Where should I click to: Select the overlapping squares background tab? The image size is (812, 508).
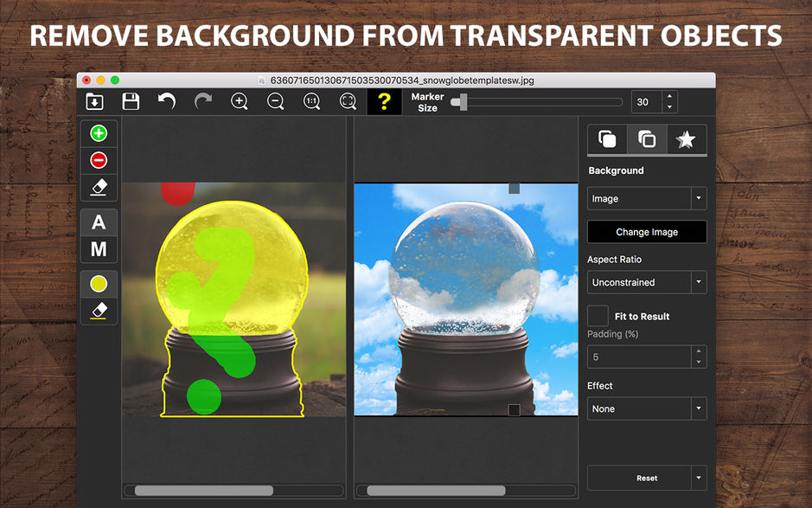coord(646,138)
